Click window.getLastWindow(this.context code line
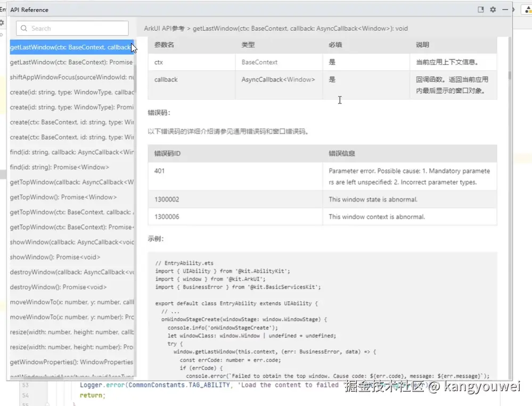The width and height of the screenshot is (532, 406). tap(275, 352)
